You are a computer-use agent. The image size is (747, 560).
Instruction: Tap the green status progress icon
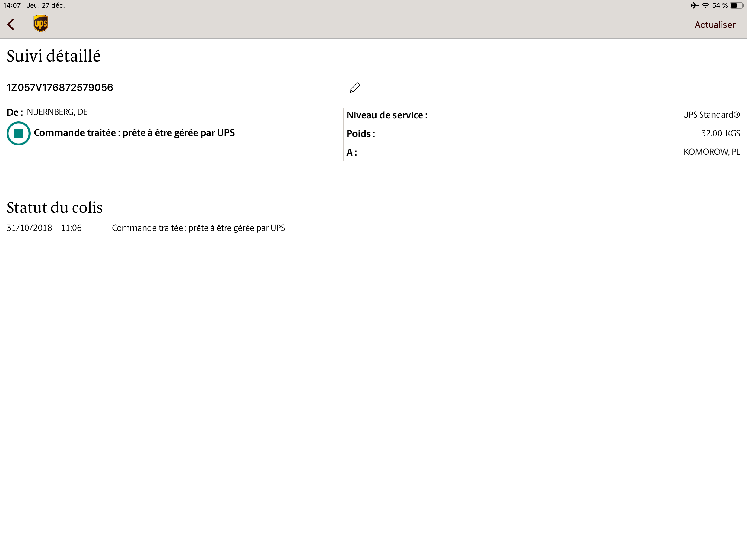[19, 133]
